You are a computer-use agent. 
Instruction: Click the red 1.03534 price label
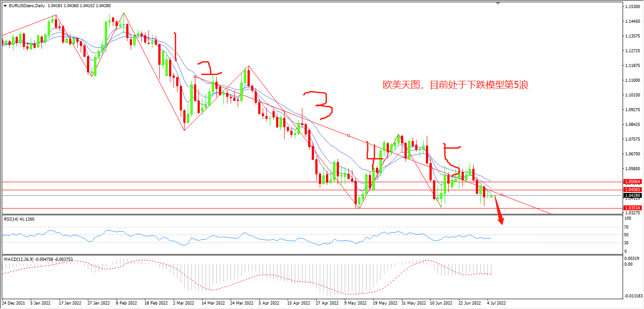(x=632, y=208)
